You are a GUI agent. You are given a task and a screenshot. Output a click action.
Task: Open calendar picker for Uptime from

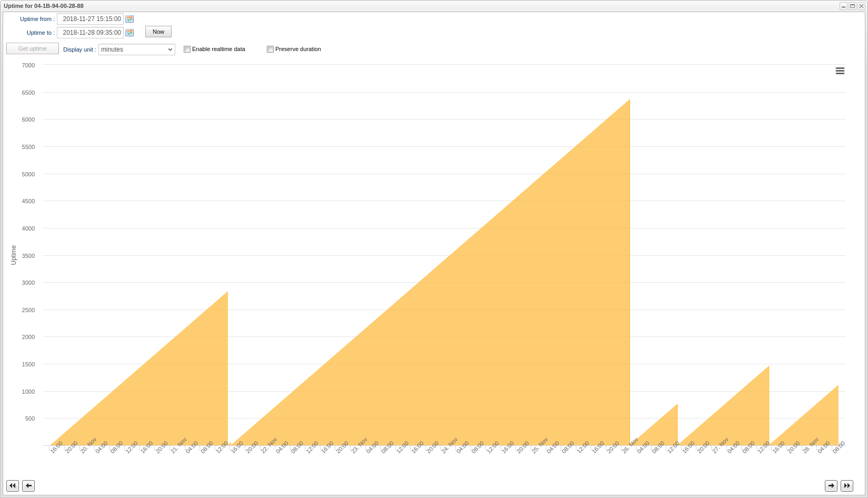coord(129,19)
